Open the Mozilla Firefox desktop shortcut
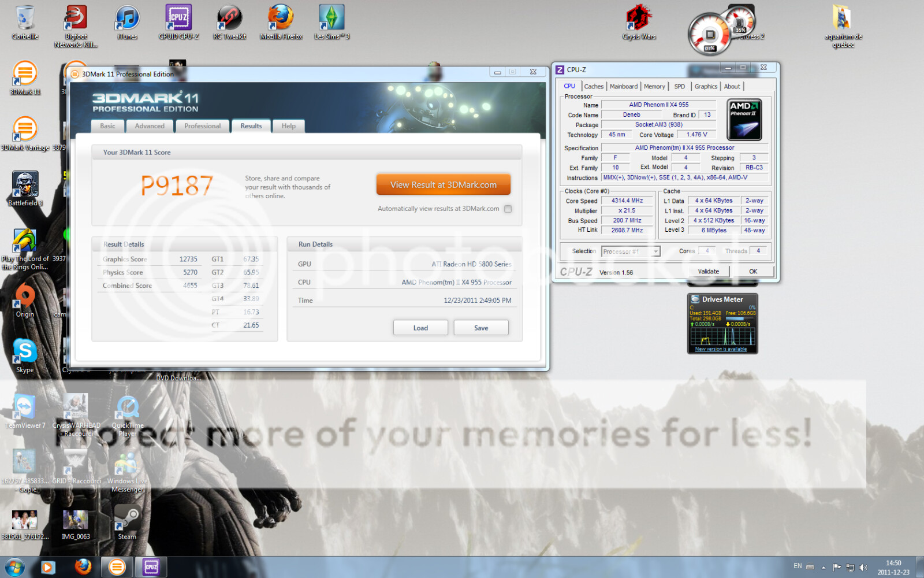 (x=281, y=20)
